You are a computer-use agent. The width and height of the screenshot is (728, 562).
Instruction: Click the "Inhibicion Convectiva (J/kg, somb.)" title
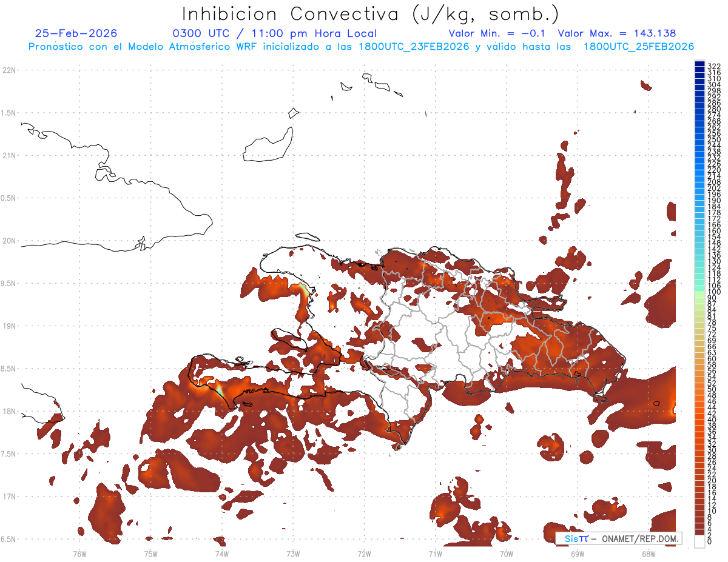pyautogui.click(x=371, y=15)
